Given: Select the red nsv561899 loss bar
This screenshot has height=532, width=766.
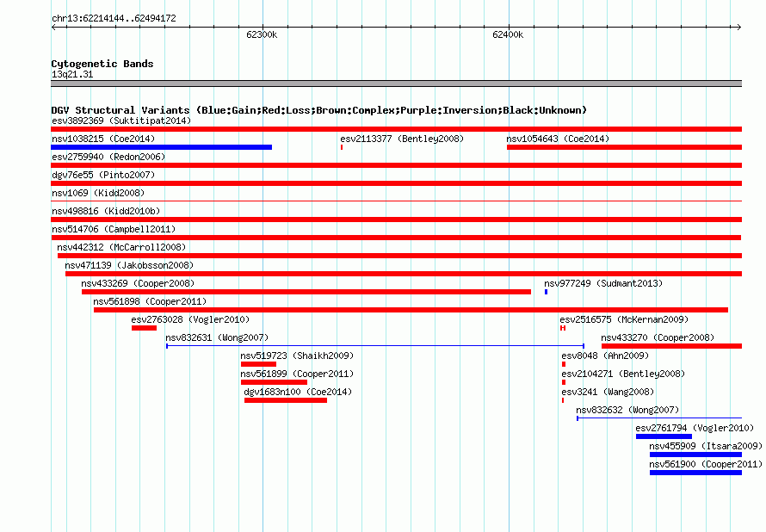Looking at the screenshot, I should point(274,382).
